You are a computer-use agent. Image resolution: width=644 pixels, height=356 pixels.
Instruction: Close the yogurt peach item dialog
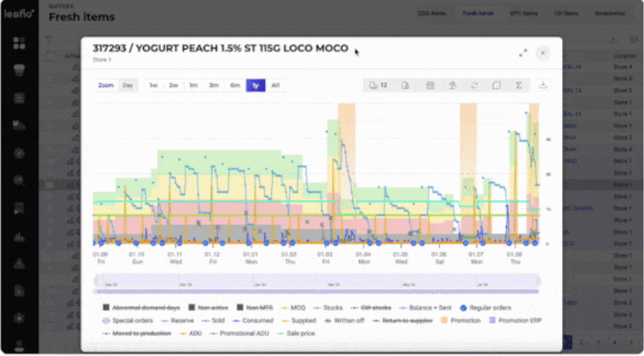tap(542, 53)
